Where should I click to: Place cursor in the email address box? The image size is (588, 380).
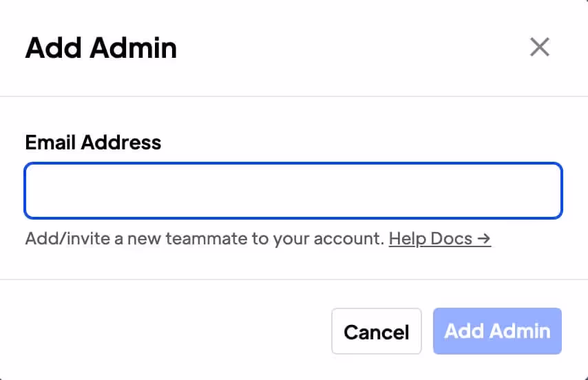point(293,191)
